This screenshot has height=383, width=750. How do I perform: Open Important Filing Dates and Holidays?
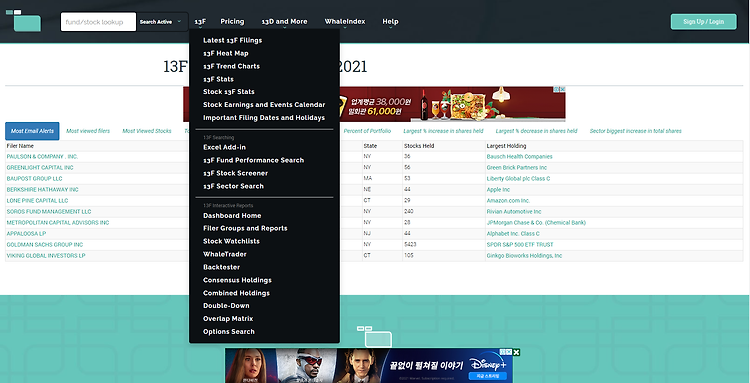(264, 117)
